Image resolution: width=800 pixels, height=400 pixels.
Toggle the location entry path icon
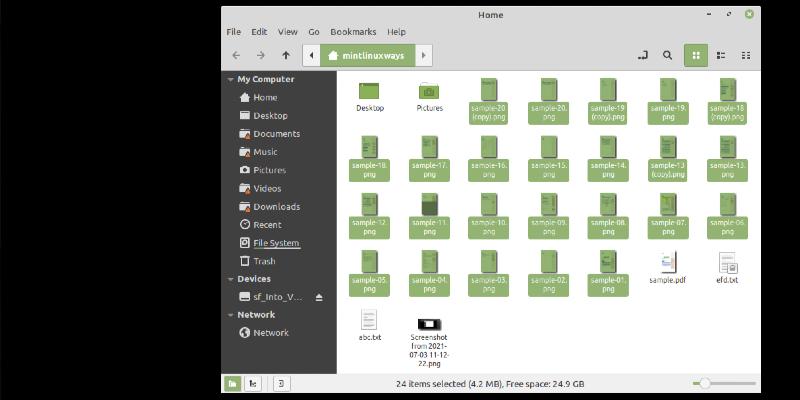coord(642,56)
